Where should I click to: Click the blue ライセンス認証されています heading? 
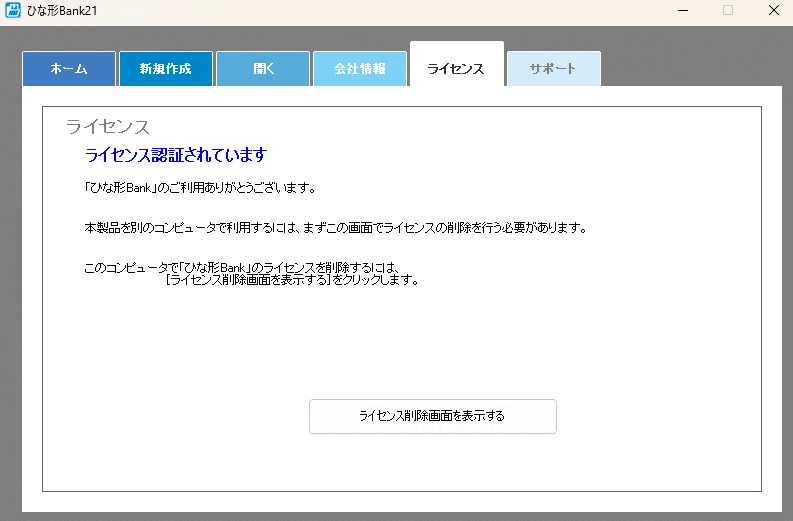[x=176, y=155]
